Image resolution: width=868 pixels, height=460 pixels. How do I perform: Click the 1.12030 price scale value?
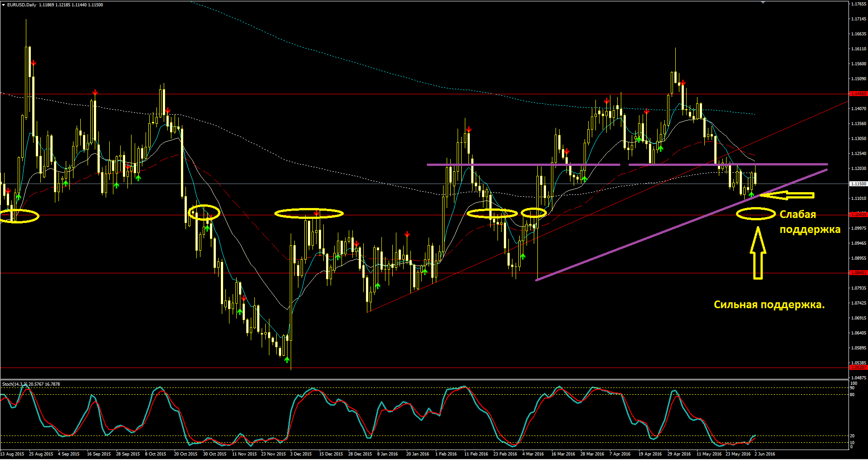tap(859, 169)
